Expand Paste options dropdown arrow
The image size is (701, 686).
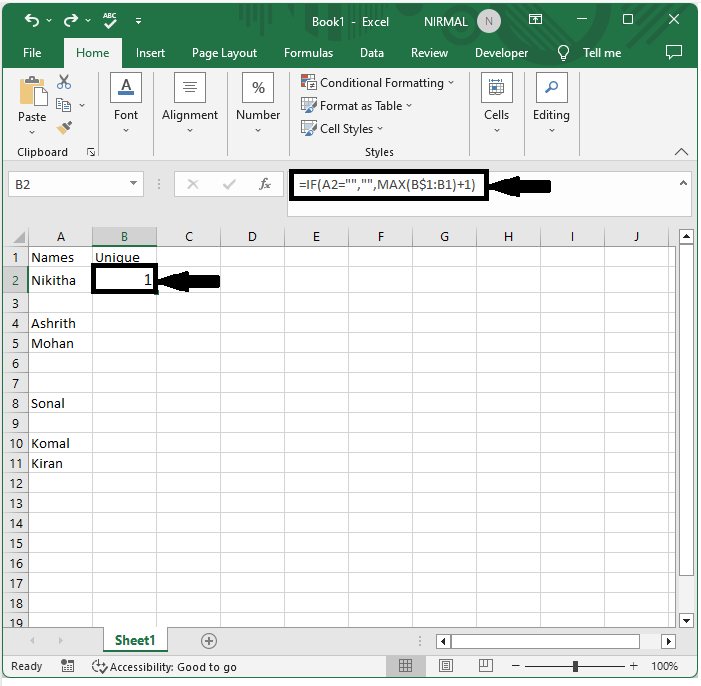click(x=32, y=132)
